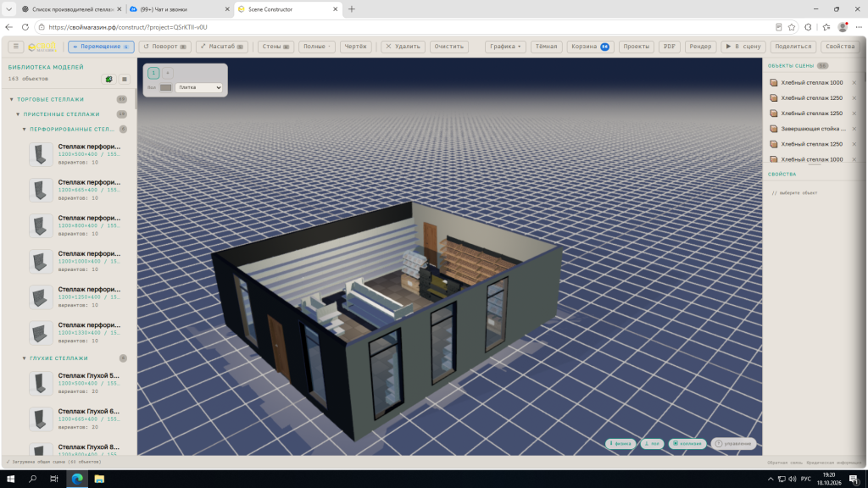Open the browser profile avatar
This screenshot has height=488, width=868.
coord(843,27)
